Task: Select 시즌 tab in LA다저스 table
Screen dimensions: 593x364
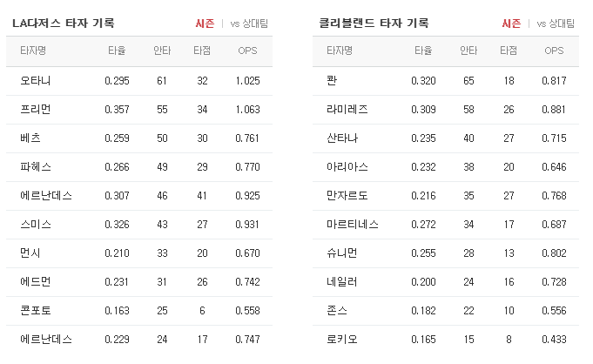Action: tap(205, 24)
